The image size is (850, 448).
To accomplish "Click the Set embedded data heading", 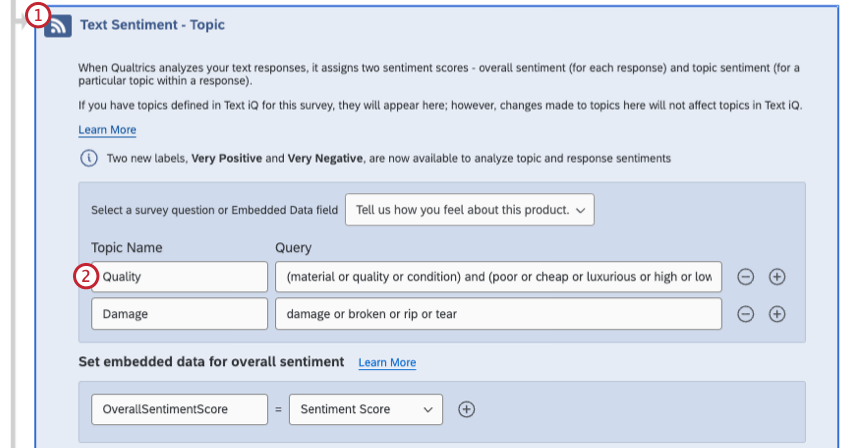I will point(211,361).
